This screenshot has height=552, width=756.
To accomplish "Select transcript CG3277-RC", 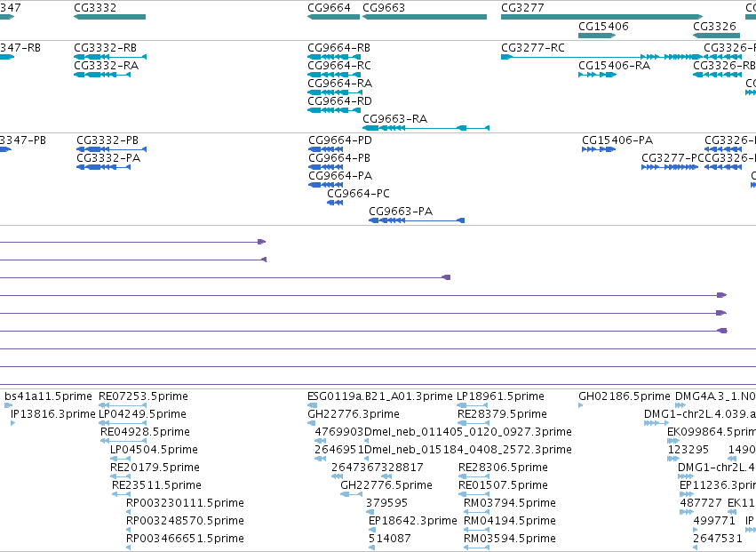I will click(x=601, y=57).
